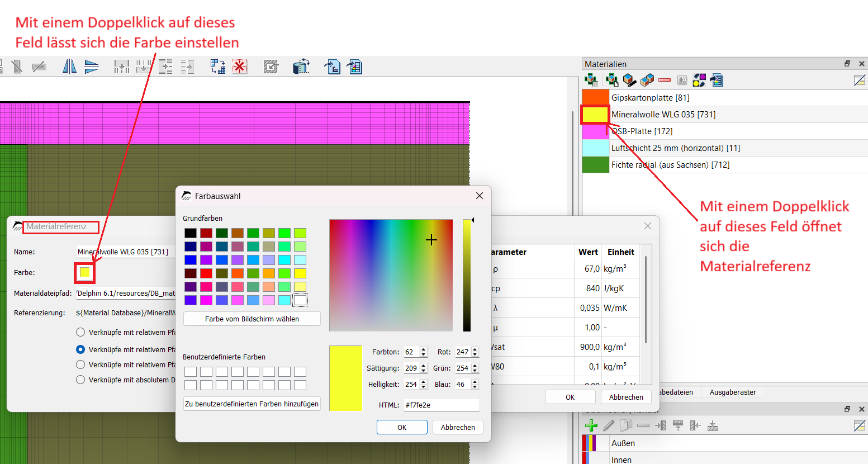Image resolution: width=868 pixels, height=464 pixels.
Task: Select the checked 'Verknüpfe mit relativem' radio option
Action: [80, 349]
